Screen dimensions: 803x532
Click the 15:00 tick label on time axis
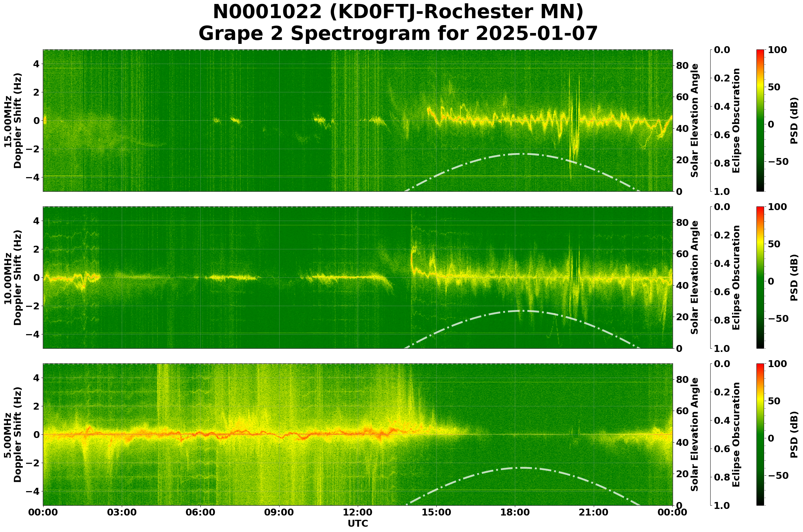coord(436,512)
